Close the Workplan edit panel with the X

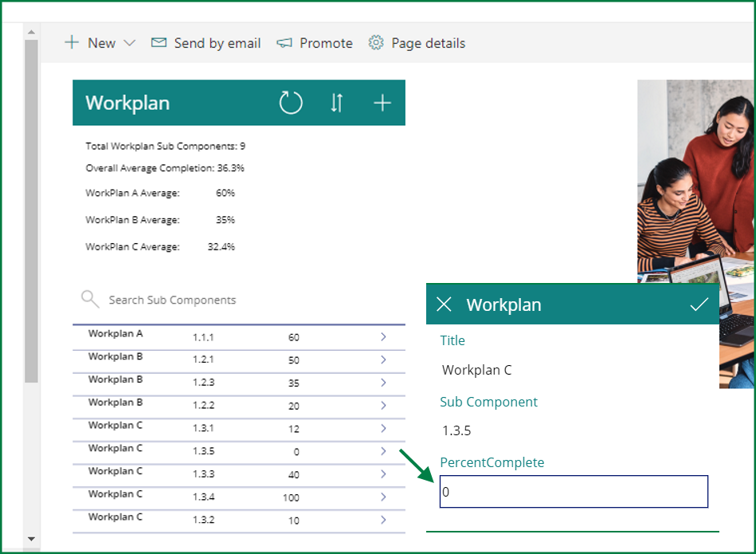tap(445, 304)
